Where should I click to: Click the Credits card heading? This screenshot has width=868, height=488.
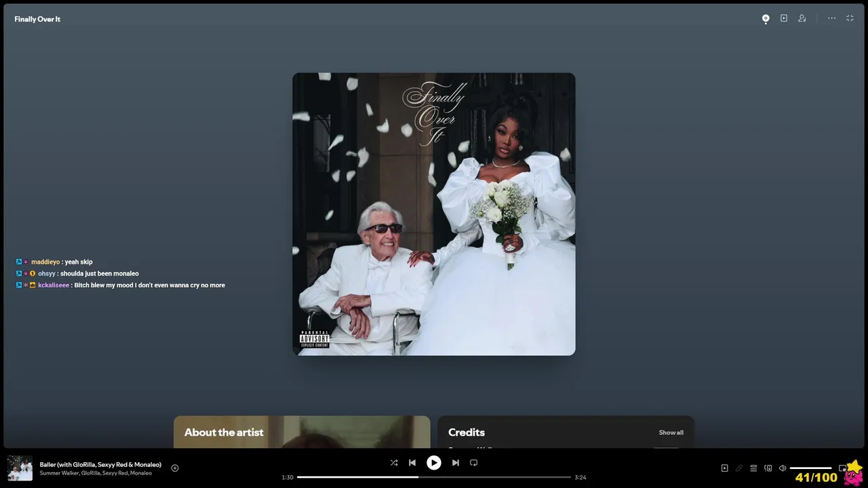467,432
